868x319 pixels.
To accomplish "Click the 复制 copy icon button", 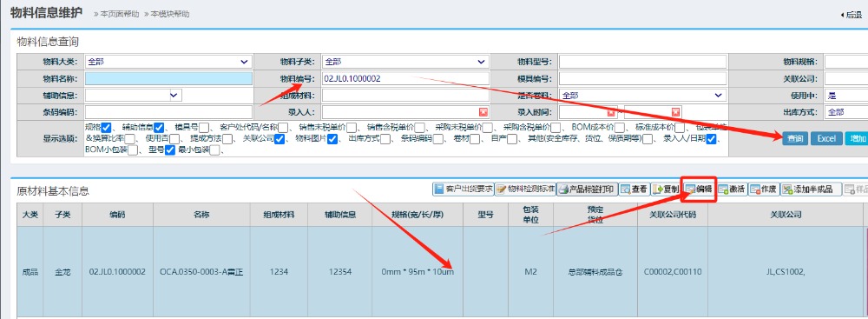I will [x=667, y=189].
